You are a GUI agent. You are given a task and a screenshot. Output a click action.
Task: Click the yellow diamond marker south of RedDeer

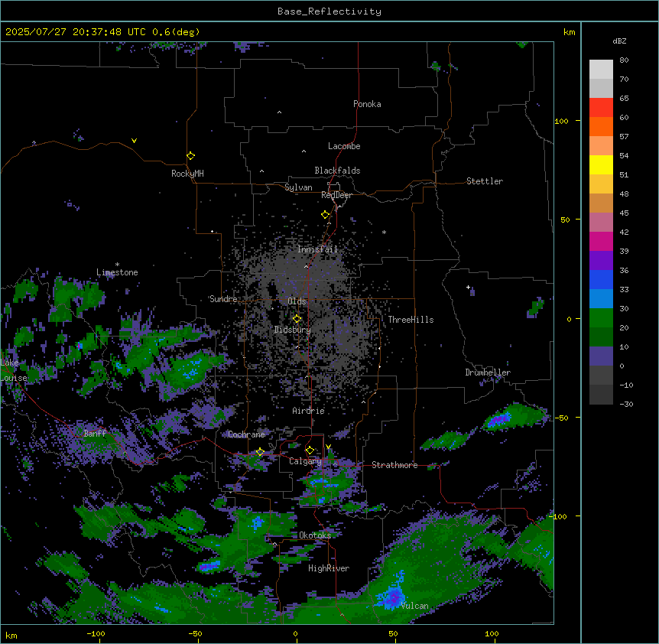tap(325, 215)
